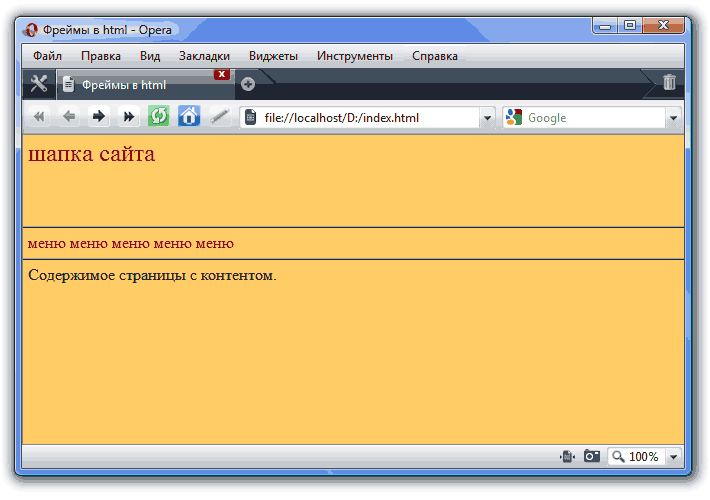Click the address field with file://localhost/D:/index.html
Screen dimensions: 710x500
(365, 118)
